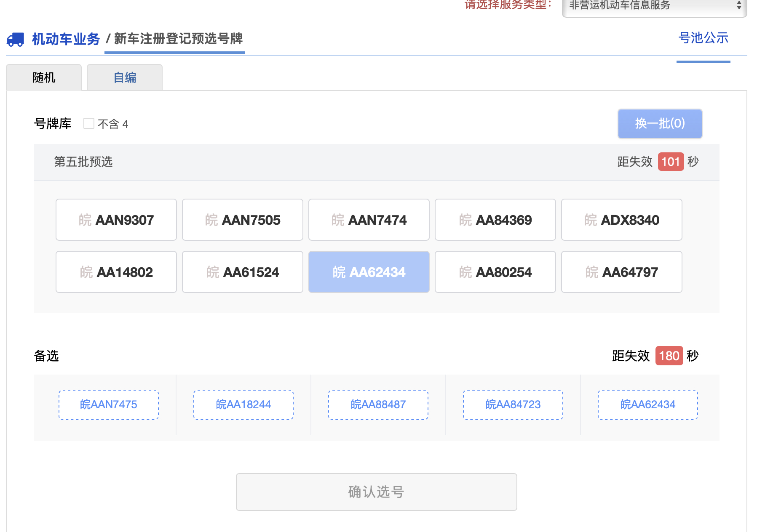Choose plate 皖 AAN7505
Image resolution: width=765 pixels, height=532 pixels.
click(243, 220)
